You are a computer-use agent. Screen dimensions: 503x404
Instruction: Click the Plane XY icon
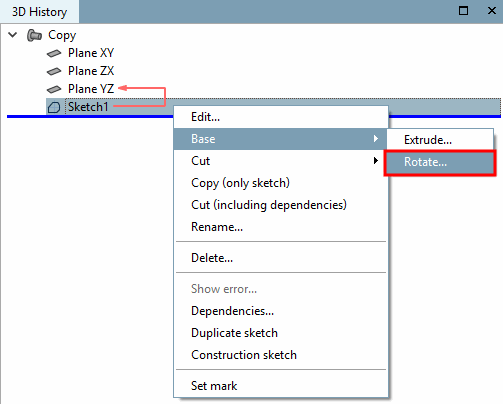(54, 53)
